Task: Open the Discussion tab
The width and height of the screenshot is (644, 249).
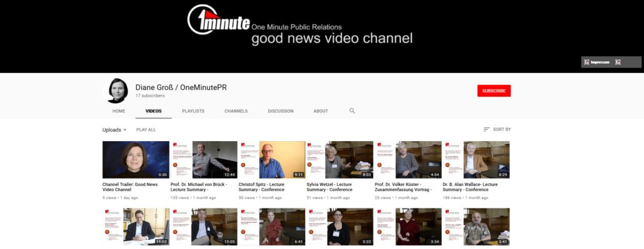Action: pyautogui.click(x=281, y=111)
